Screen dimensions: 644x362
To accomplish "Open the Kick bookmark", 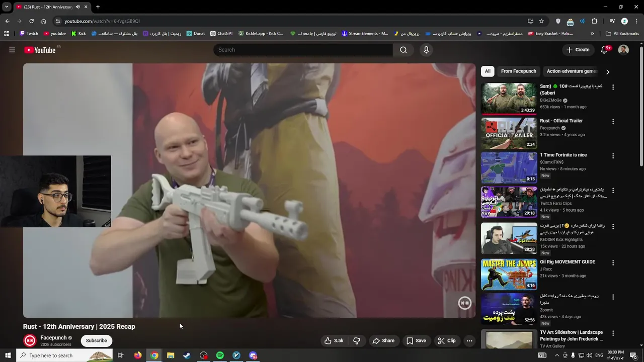I will pyautogui.click(x=78, y=34).
